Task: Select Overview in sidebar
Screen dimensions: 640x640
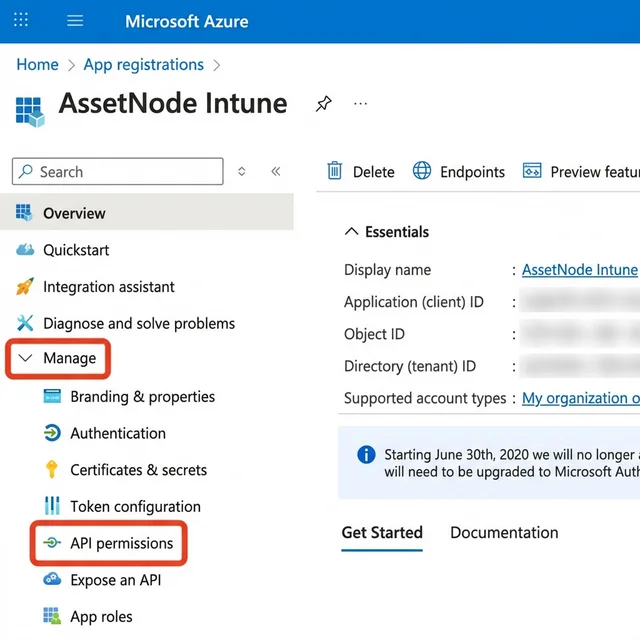Action: click(147, 213)
